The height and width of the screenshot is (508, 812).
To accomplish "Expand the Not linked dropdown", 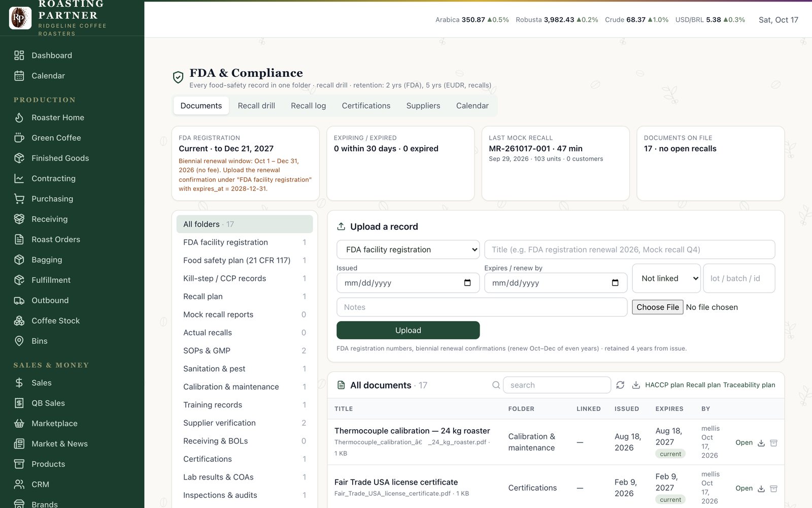I will pos(666,278).
